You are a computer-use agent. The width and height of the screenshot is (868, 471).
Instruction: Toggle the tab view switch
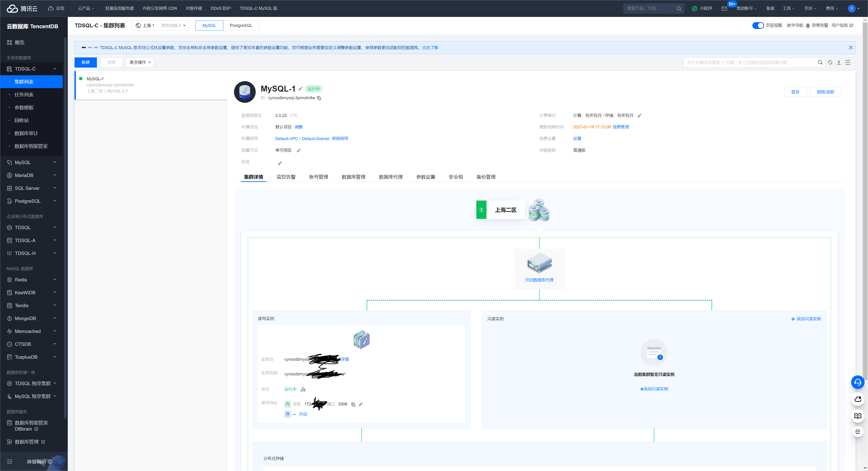[758, 26]
